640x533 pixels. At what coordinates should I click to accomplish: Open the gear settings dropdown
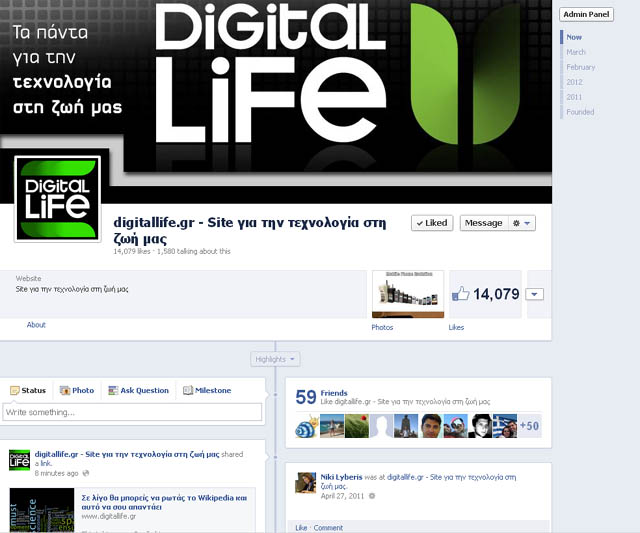pos(522,223)
